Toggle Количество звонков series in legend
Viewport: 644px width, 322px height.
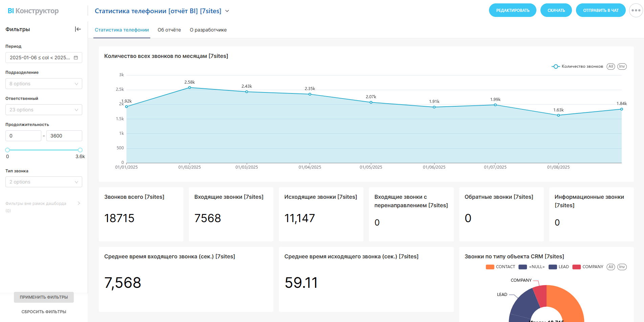tap(577, 66)
